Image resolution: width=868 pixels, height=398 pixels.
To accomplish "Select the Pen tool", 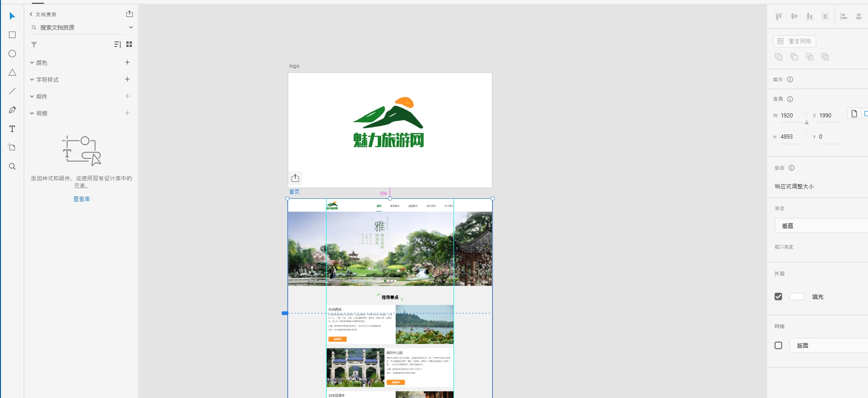I will click(12, 110).
